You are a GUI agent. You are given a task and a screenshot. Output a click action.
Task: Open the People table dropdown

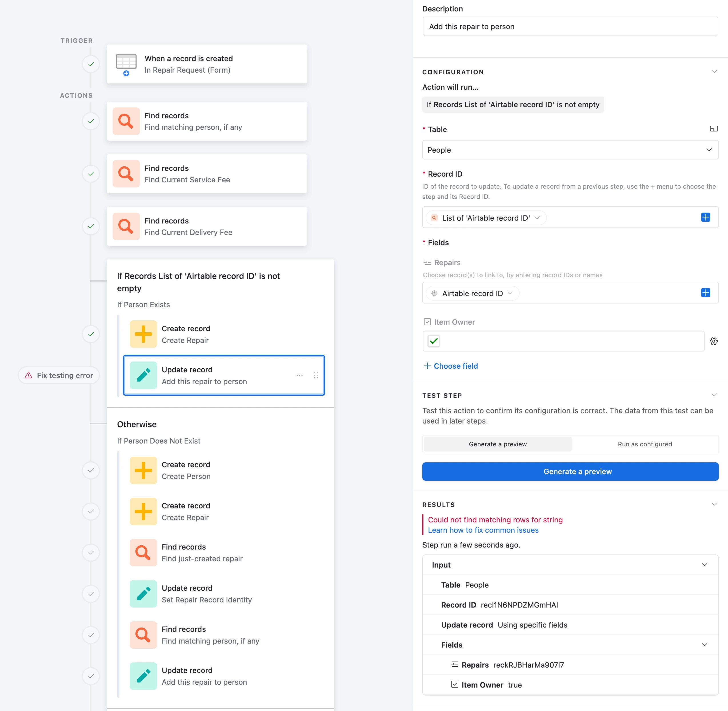coord(570,150)
